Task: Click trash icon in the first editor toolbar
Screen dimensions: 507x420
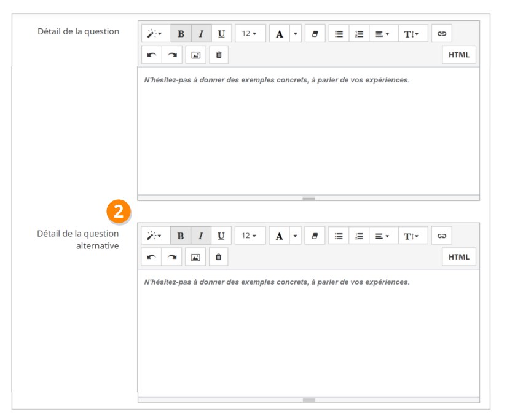Action: click(x=218, y=55)
